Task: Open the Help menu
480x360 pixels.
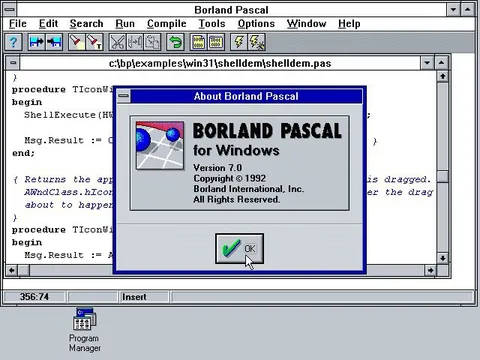Action: (x=349, y=24)
